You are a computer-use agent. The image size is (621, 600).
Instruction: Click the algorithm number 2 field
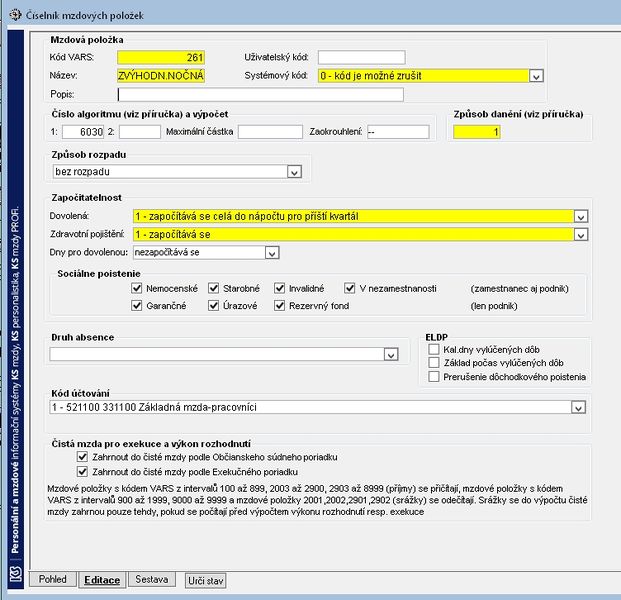point(140,132)
